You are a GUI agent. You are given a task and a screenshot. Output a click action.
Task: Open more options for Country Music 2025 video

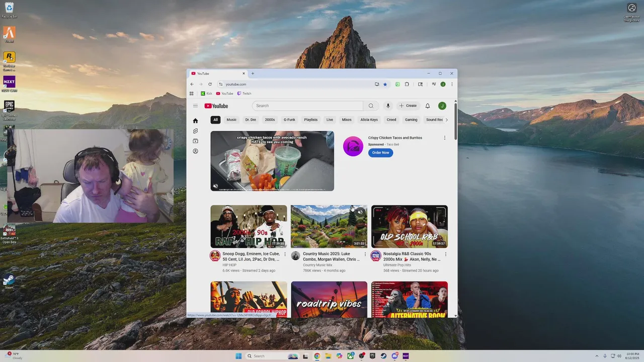pos(365,254)
